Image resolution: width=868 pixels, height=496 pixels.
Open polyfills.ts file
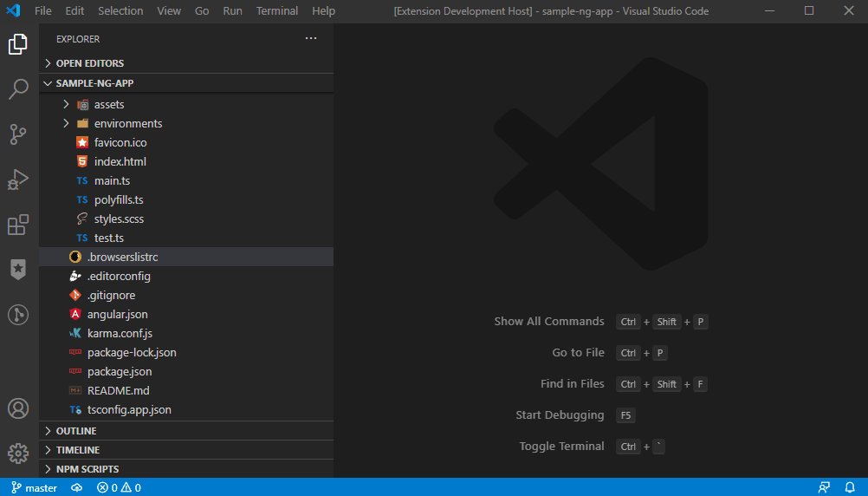coord(186,200)
